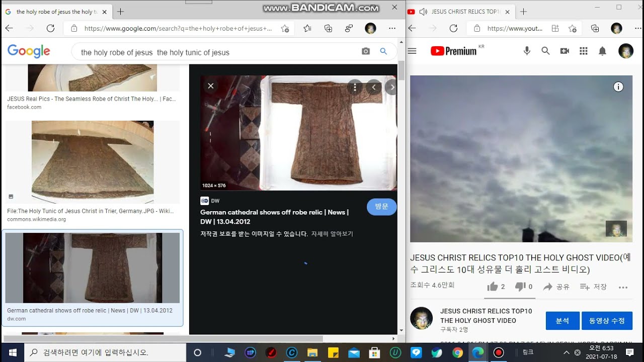Open browser settings menu in the Google window
644x362 pixels.
pyautogui.click(x=392, y=29)
